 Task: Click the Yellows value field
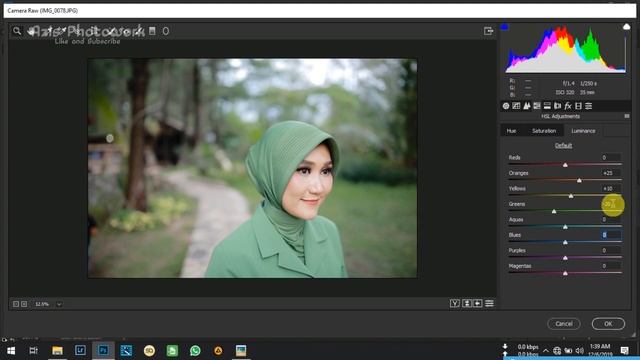point(611,189)
